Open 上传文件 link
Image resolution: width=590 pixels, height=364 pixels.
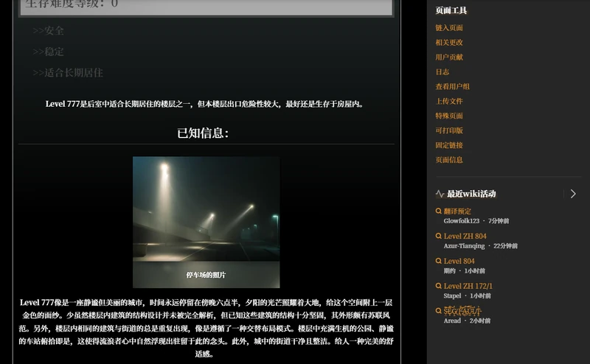coord(449,101)
